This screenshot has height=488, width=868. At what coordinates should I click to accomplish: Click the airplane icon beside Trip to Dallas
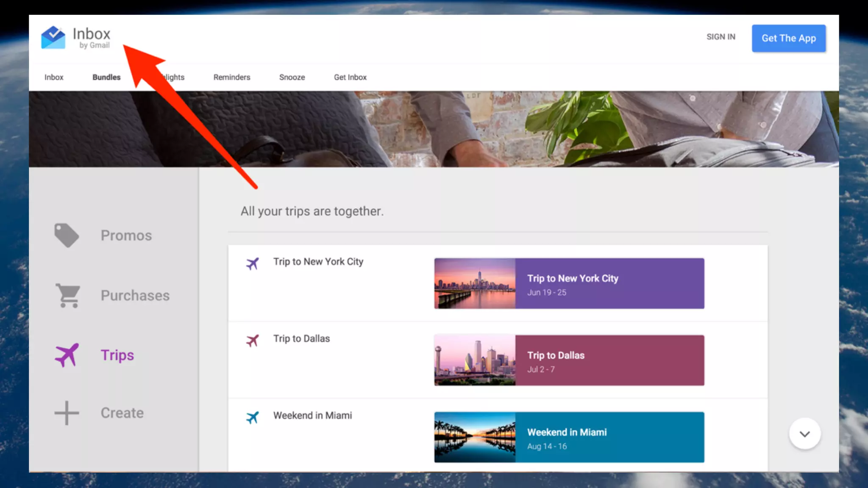coord(252,340)
